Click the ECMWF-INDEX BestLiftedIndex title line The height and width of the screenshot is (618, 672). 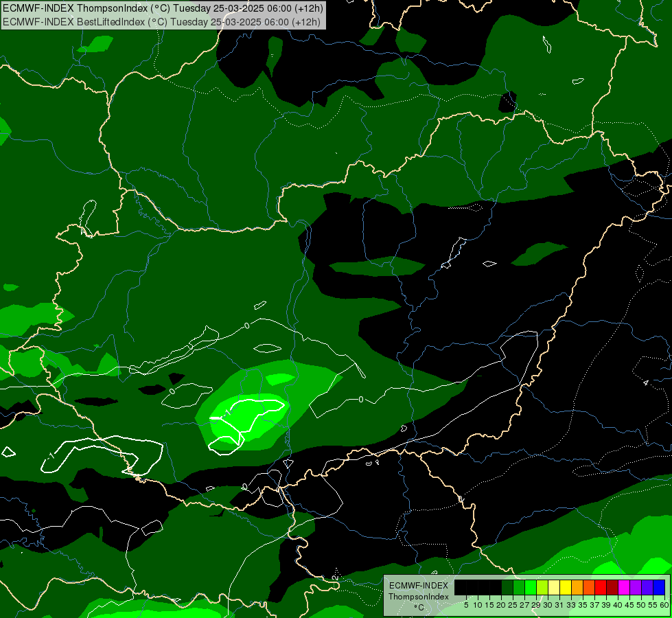click(161, 22)
